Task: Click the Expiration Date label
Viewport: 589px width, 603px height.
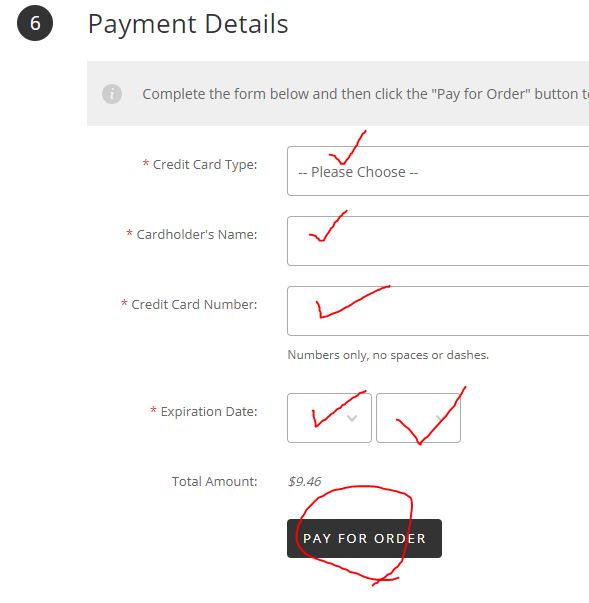Action: coord(209,411)
